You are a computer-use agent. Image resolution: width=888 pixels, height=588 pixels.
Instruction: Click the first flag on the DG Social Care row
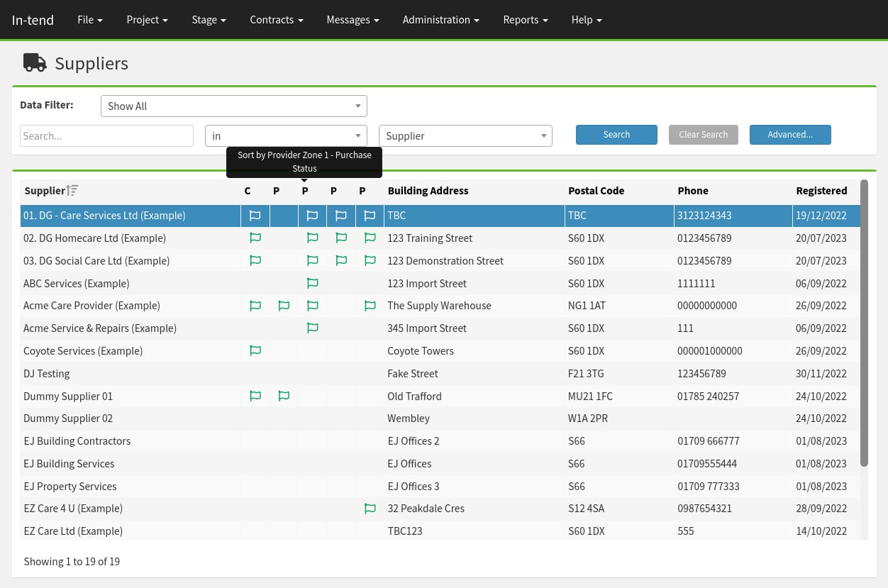[255, 260]
